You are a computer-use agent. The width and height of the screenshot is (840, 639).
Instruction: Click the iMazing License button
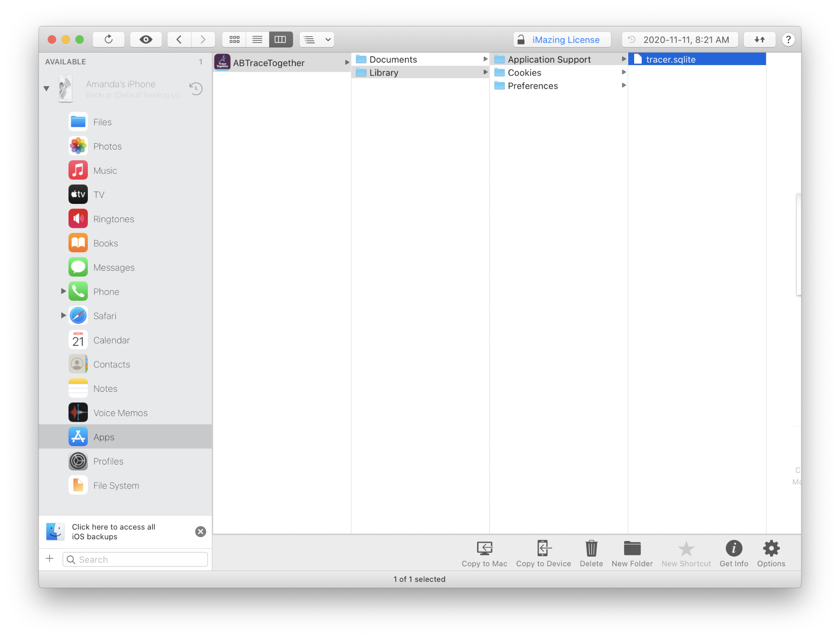coord(562,40)
